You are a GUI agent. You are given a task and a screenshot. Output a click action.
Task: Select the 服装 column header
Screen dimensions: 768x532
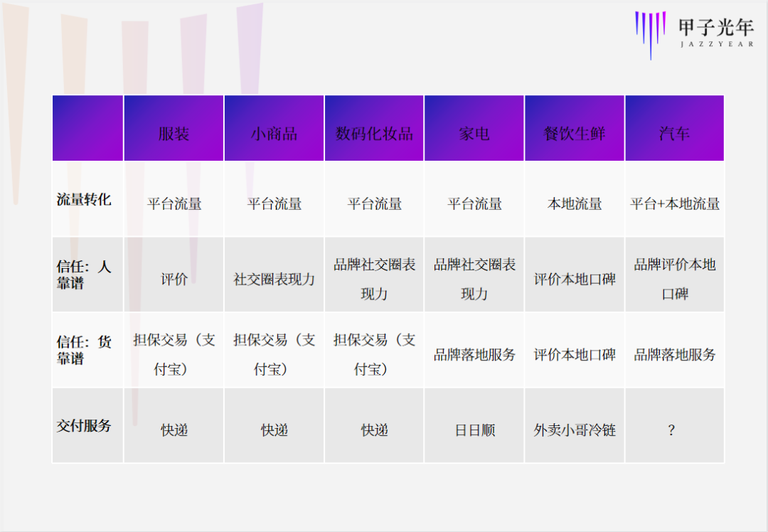174,128
